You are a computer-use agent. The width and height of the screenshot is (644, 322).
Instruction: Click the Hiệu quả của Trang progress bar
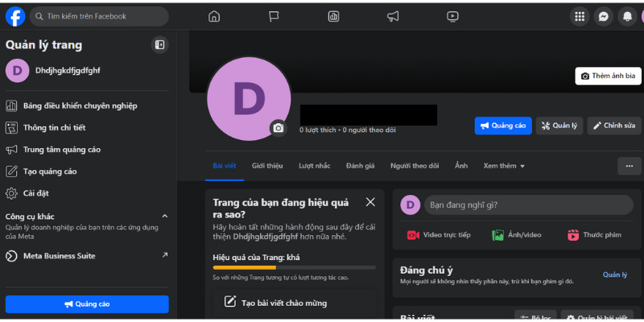coord(294,267)
